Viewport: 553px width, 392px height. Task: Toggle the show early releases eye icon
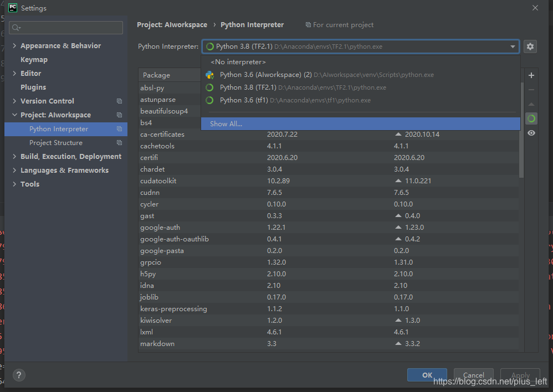tap(531, 133)
